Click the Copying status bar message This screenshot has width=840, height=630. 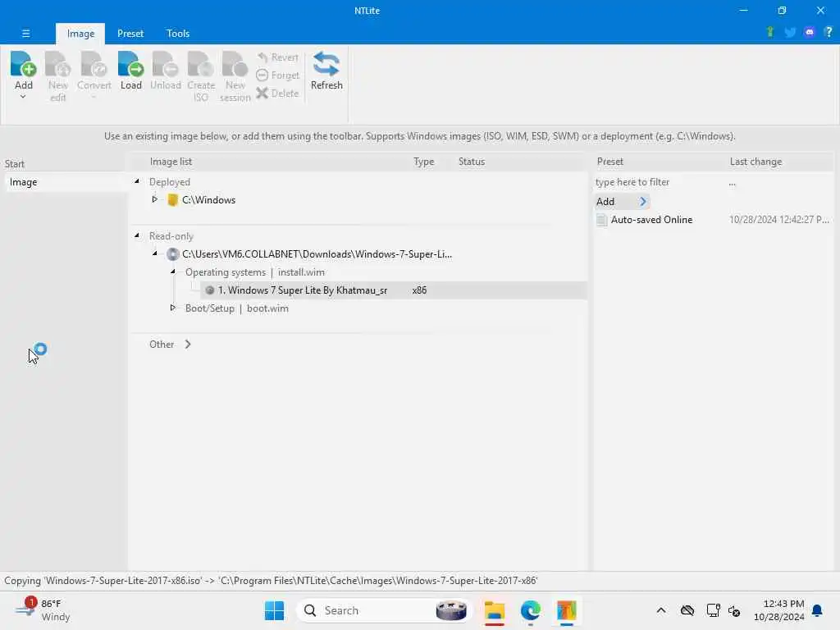pyautogui.click(x=271, y=581)
